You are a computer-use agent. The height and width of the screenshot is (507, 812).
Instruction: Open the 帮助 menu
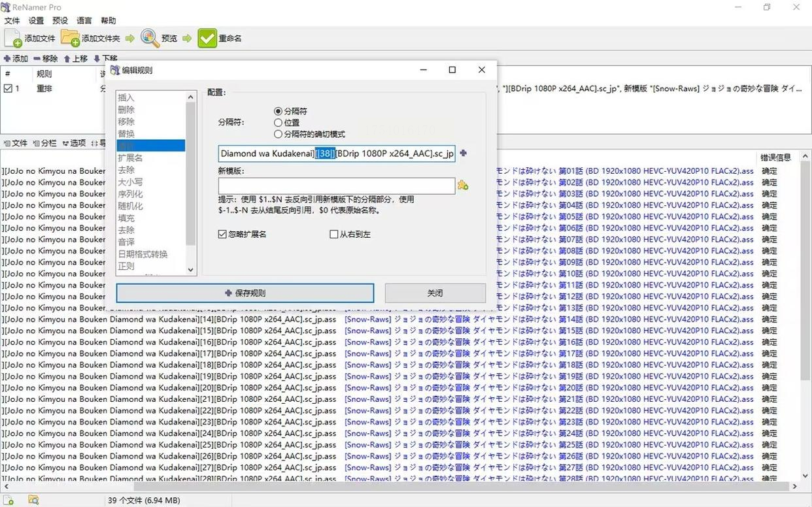tap(109, 21)
